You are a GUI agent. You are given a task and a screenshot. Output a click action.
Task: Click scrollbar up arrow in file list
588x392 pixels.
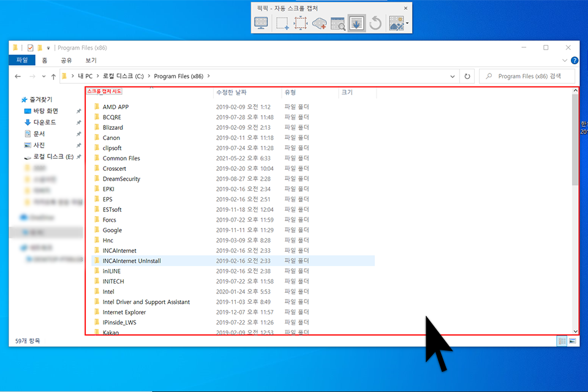[575, 91]
